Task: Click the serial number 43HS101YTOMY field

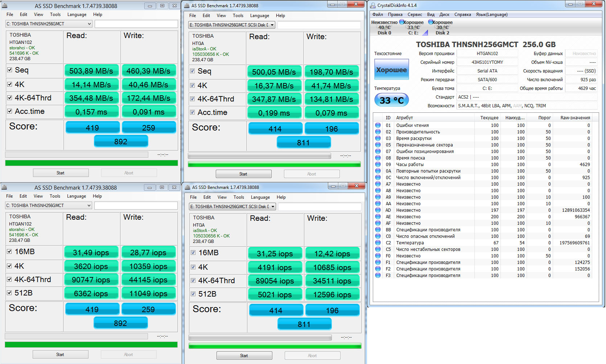Action: coord(487,62)
